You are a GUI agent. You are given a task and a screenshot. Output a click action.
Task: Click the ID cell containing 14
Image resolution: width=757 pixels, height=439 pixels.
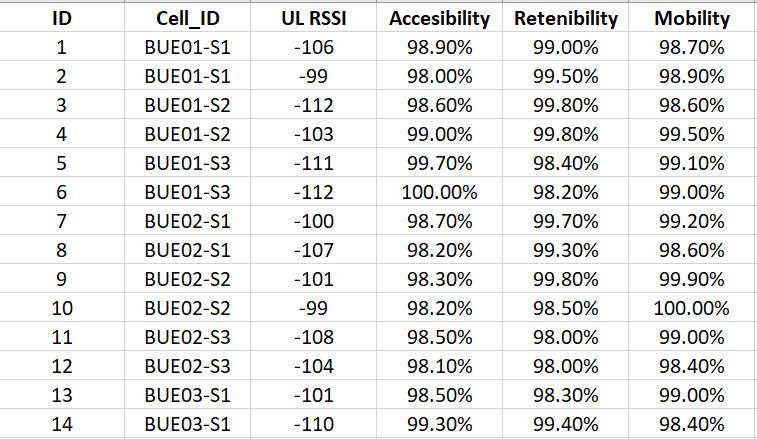pyautogui.click(x=61, y=423)
